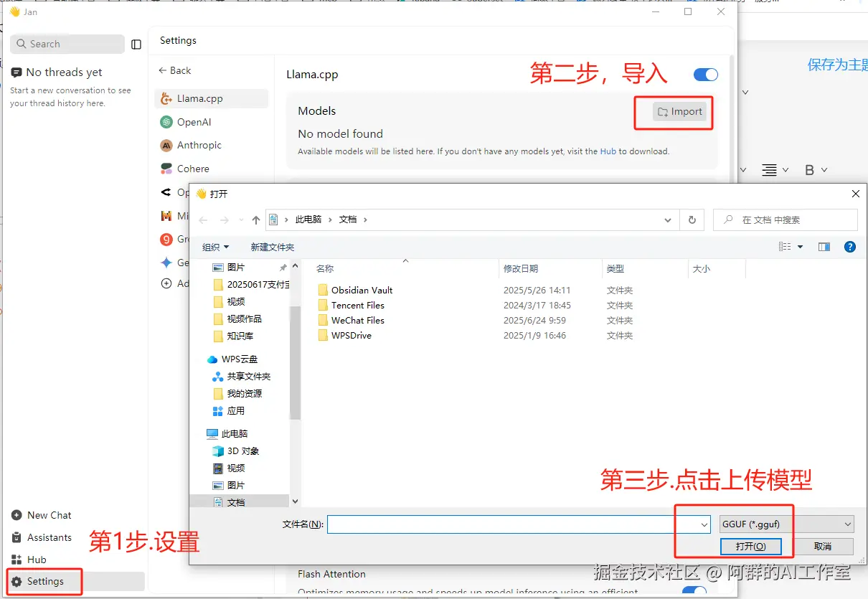Toggle the Jan sidebar panel icon
Image resolution: width=868 pixels, height=599 pixels.
click(x=136, y=44)
